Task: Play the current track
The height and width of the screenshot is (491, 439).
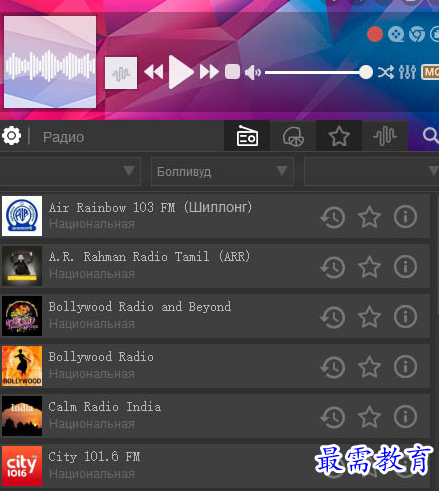Action: [180, 72]
